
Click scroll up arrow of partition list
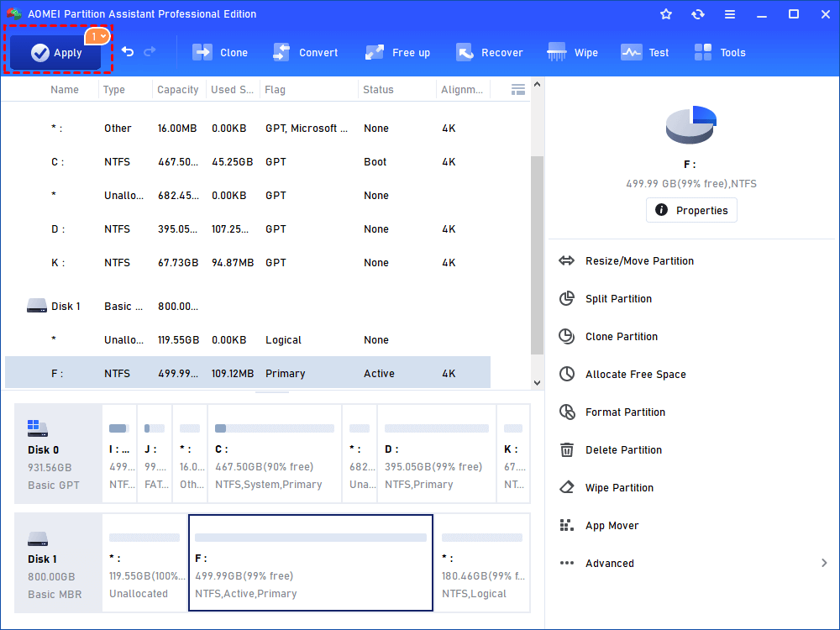pos(537,85)
